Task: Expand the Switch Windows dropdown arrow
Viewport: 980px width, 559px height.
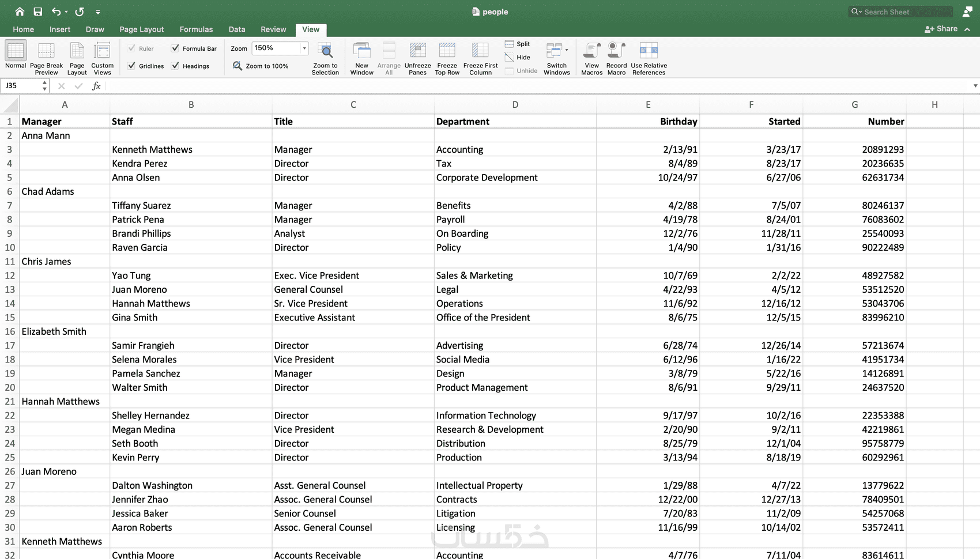Action: tap(567, 50)
